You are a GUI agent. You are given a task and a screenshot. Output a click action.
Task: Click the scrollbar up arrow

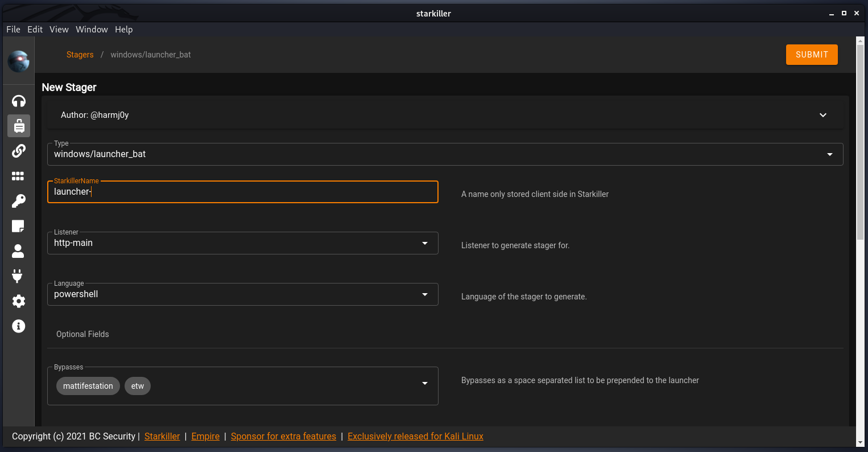click(x=860, y=40)
